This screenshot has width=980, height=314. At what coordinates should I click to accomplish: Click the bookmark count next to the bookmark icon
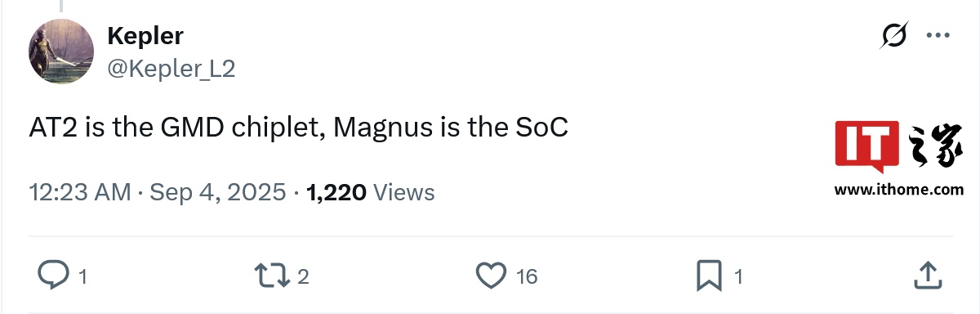738,277
